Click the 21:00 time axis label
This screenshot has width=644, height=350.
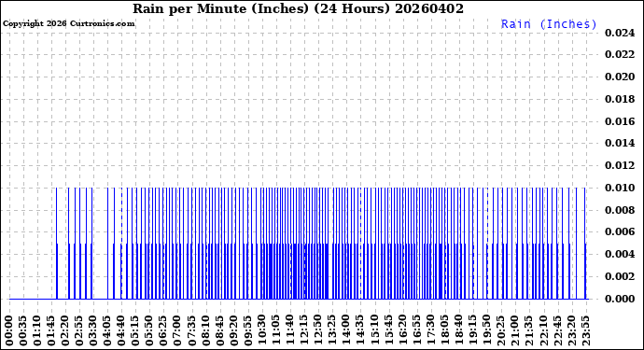[x=515, y=330]
